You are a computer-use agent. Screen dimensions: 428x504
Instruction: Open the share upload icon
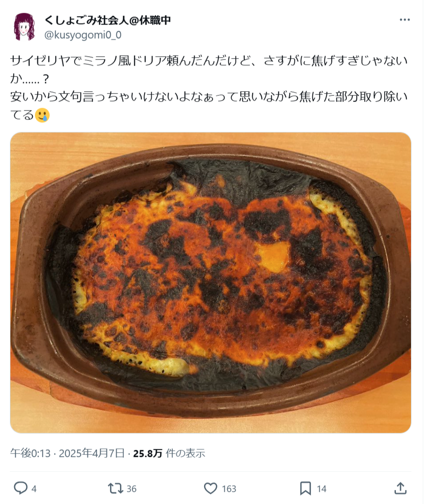(400, 488)
